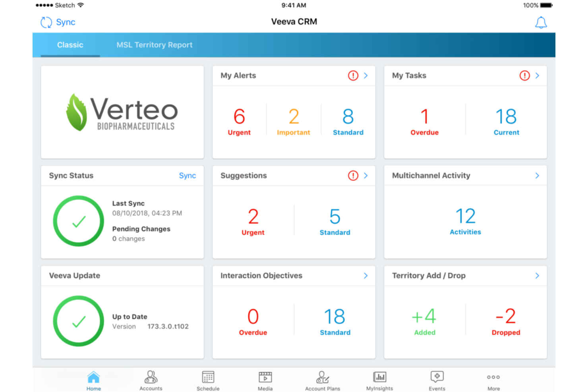Screen dimensions: 588x392
Task: Expand Territory Add / Drop chevron
Action: 537,276
